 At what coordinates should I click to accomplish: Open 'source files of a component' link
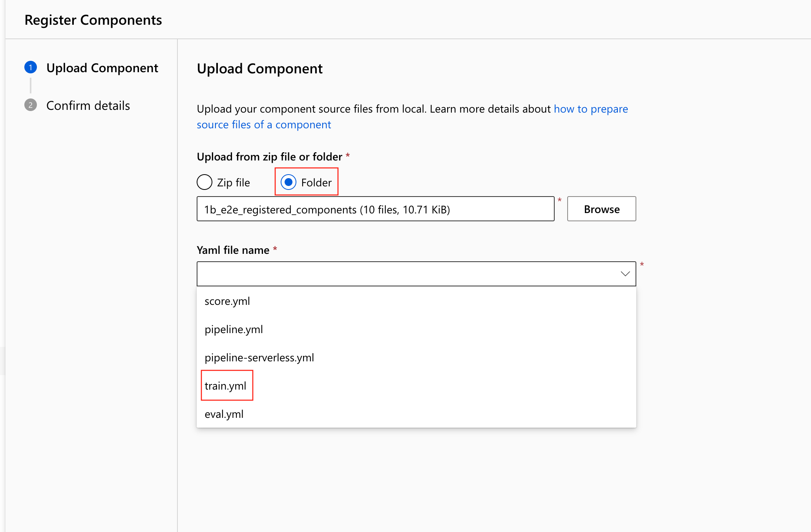[264, 125]
